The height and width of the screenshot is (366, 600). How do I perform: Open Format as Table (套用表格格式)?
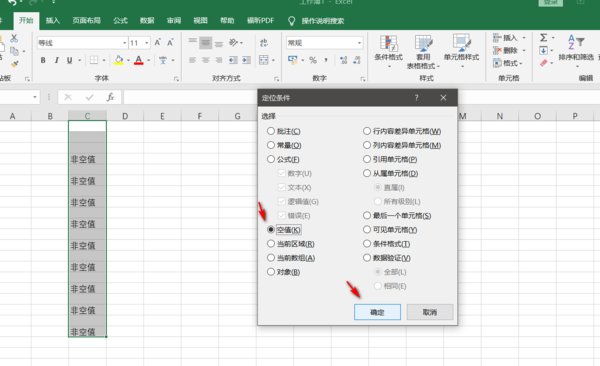click(x=423, y=51)
